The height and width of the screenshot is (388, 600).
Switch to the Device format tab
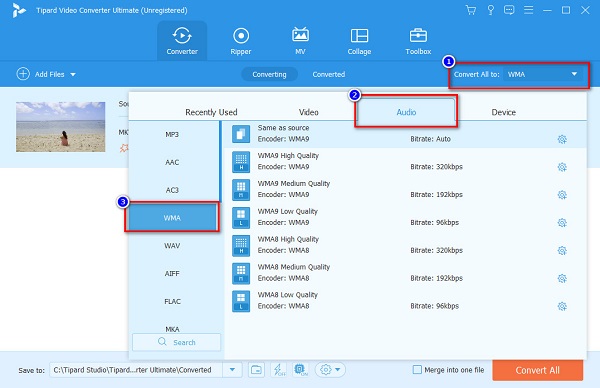(x=504, y=112)
